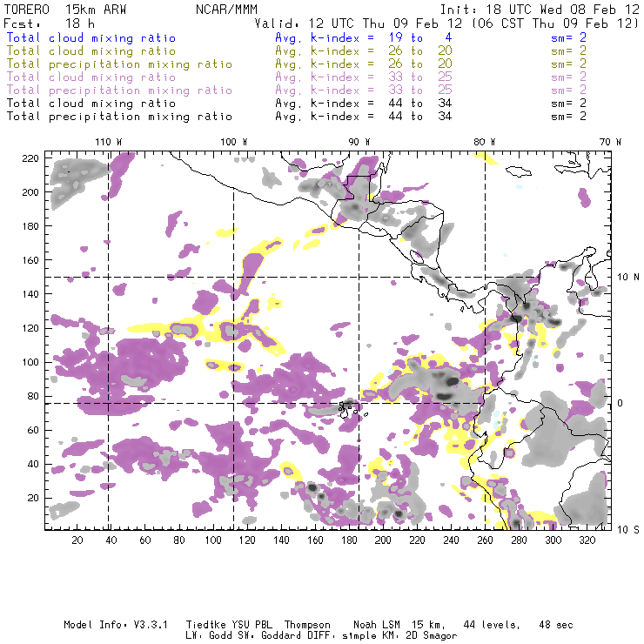Click the purple "Total cloud mixing ratio" legend row
The height and width of the screenshot is (644, 644).
[x=91, y=77]
